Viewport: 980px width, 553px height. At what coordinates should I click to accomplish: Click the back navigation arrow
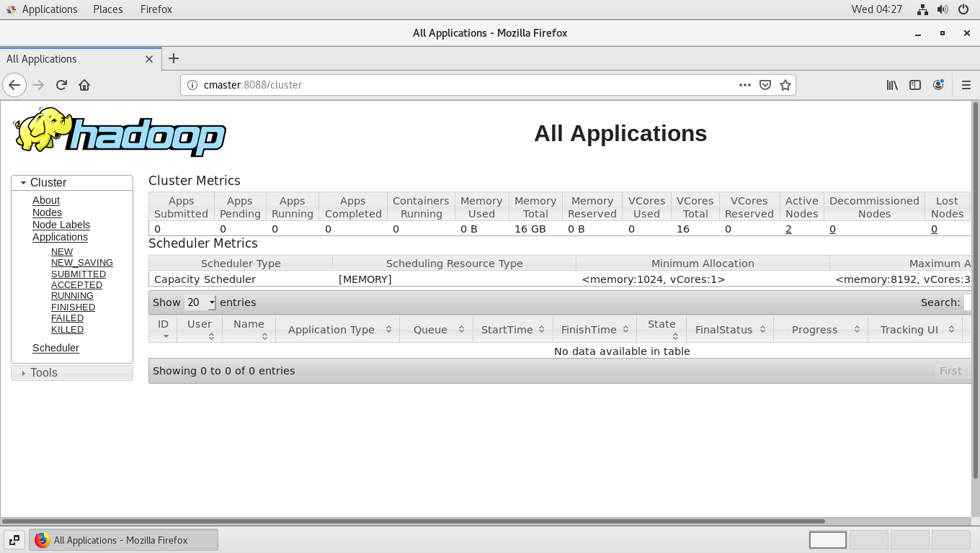pos(14,85)
